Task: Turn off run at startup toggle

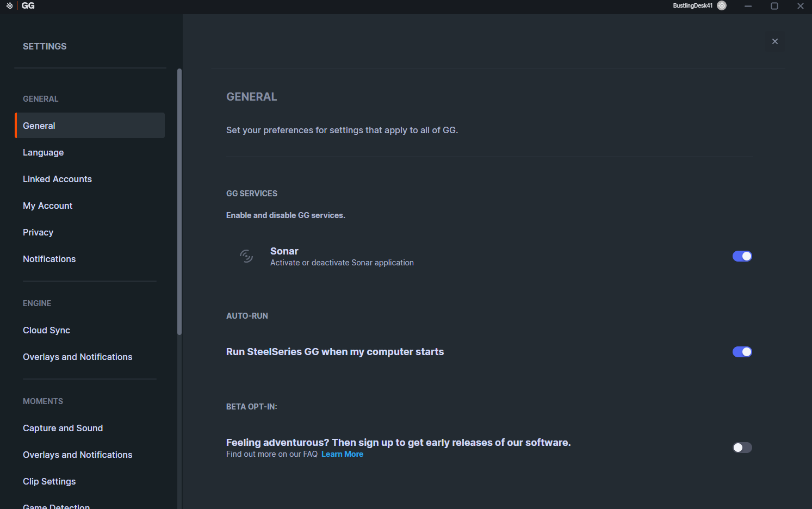Action: tap(742, 352)
